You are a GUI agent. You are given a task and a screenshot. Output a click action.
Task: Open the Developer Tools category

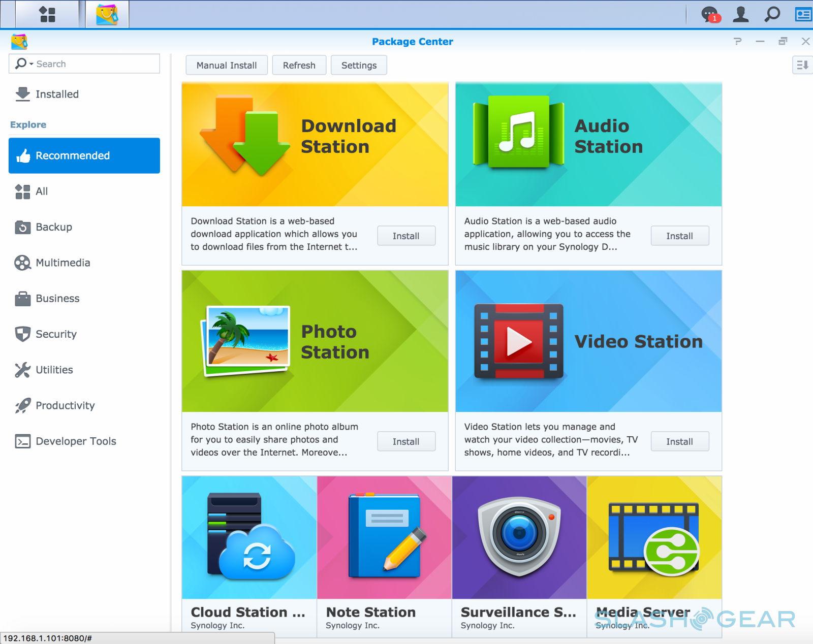[x=84, y=441]
